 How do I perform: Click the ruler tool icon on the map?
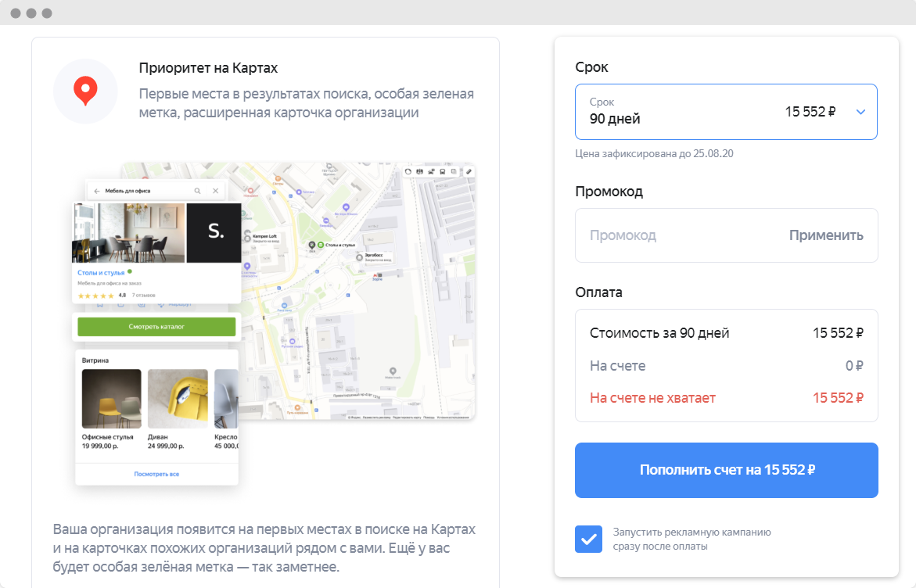point(469,172)
